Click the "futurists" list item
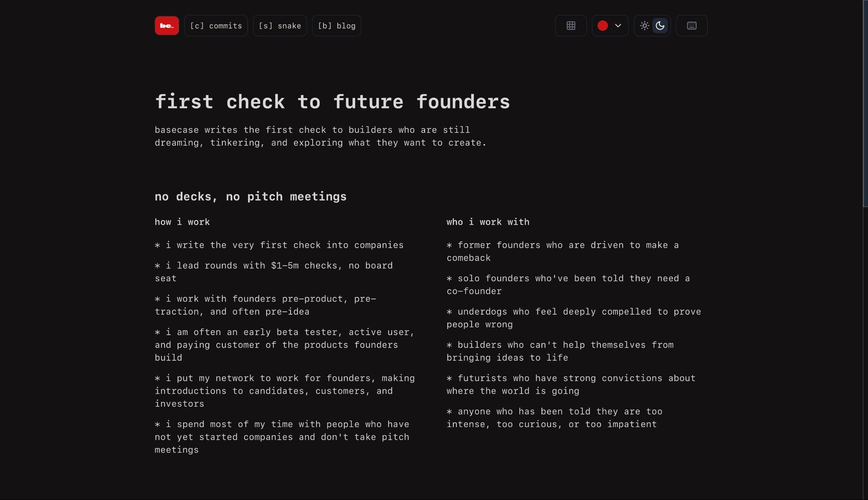The height and width of the screenshot is (500, 868). click(571, 385)
